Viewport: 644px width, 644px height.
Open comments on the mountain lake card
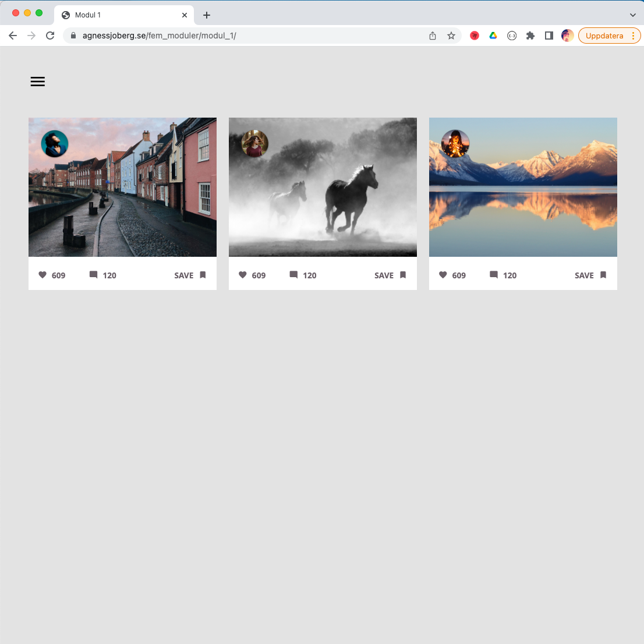[x=494, y=275]
